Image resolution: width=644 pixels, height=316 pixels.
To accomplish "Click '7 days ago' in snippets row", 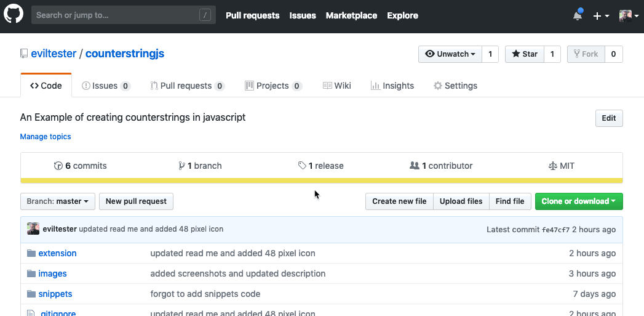I will (x=594, y=294).
